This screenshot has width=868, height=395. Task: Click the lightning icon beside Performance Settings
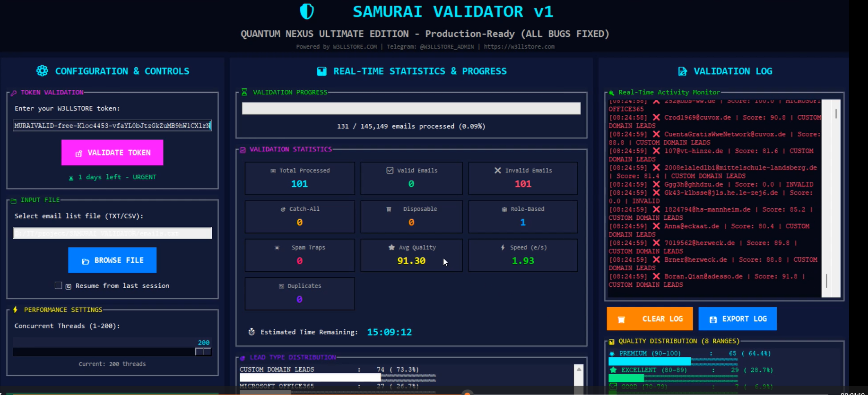pos(15,309)
